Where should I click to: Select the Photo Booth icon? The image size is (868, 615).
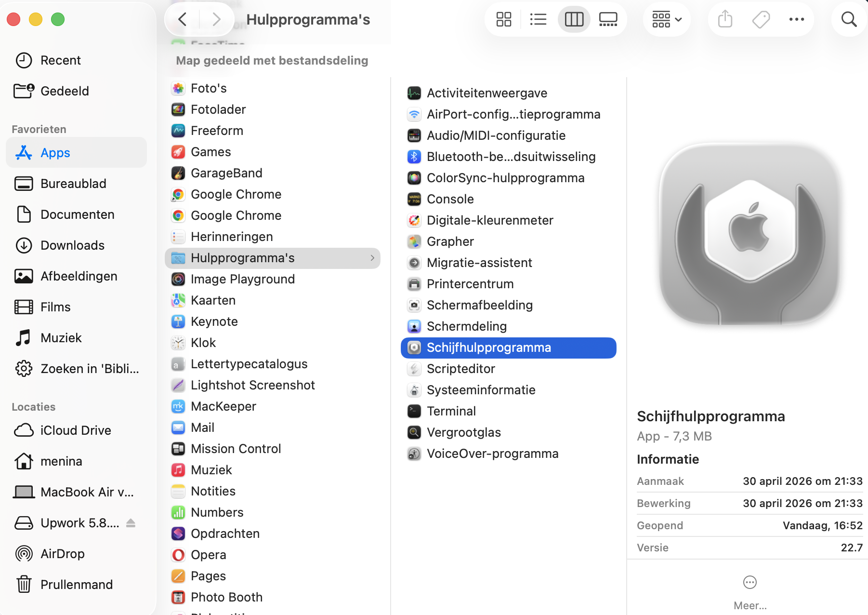point(178,597)
